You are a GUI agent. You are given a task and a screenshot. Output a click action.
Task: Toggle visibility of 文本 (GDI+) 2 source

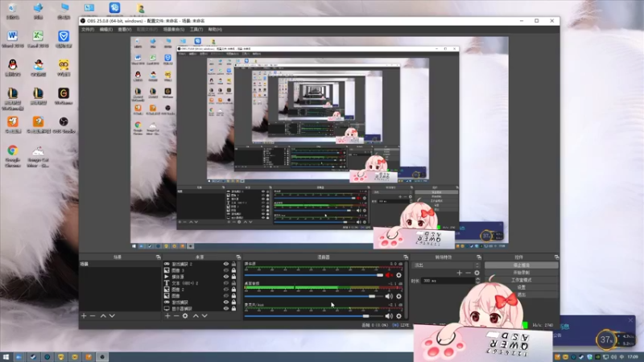click(226, 283)
